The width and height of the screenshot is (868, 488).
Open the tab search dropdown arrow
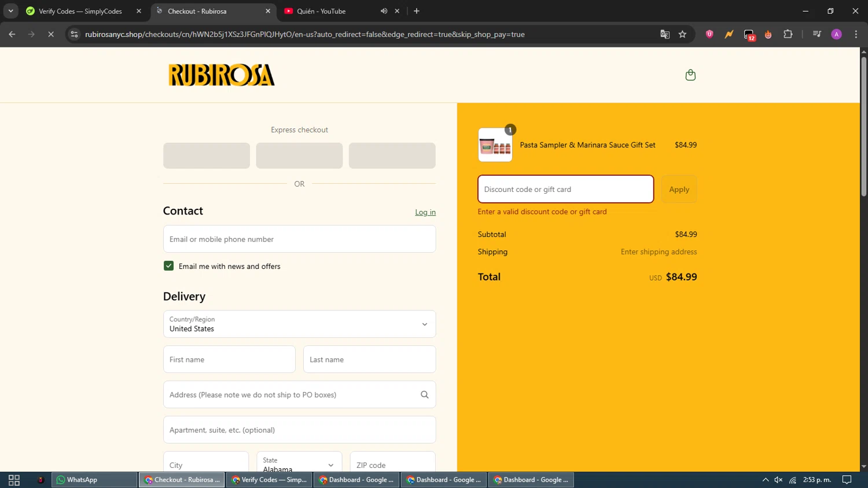coord(10,11)
